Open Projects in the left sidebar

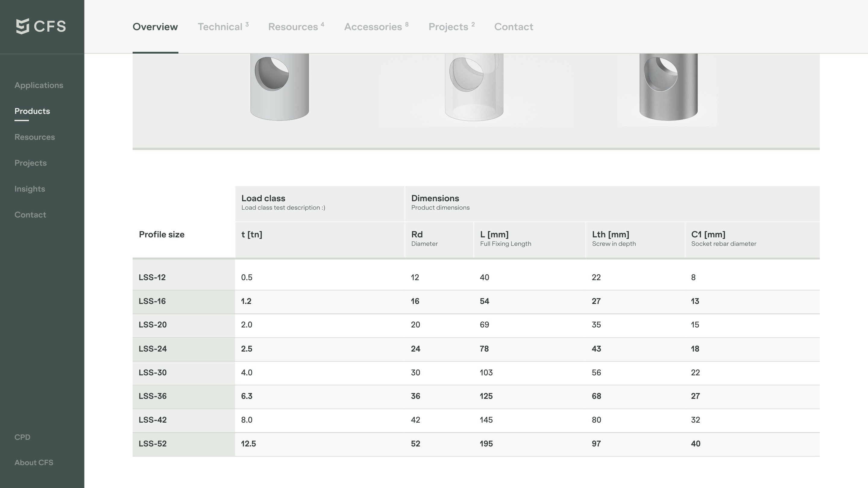[31, 163]
